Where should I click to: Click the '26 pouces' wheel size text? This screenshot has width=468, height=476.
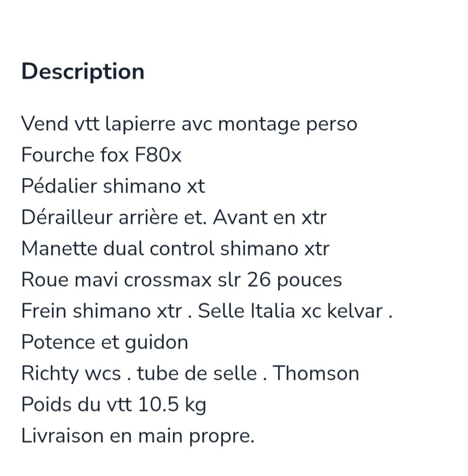coord(294,280)
